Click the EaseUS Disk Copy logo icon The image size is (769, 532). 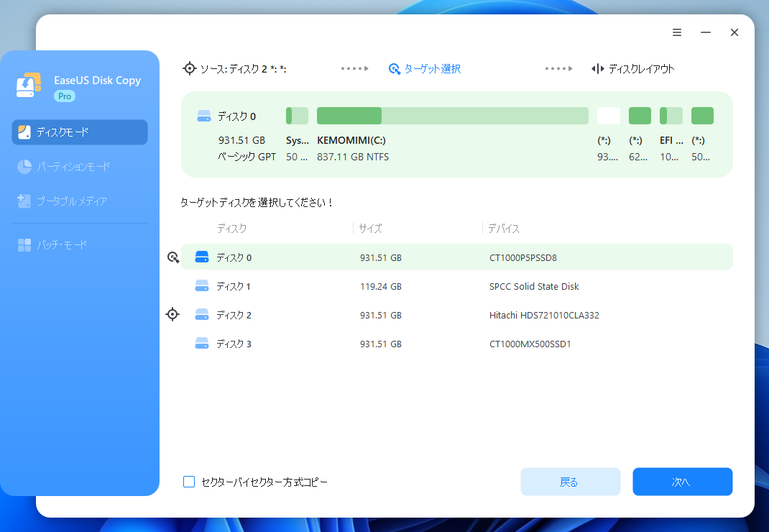pos(29,85)
